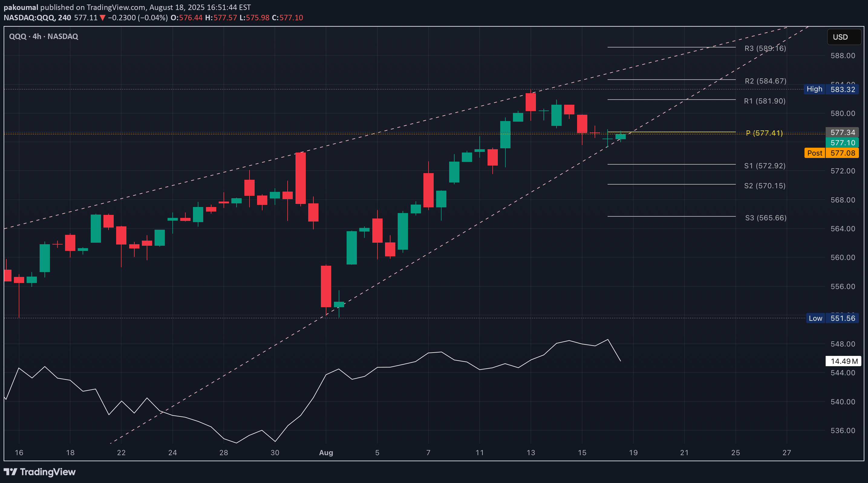
Task: Click the white 14.49 M volume label
Action: coord(844,361)
